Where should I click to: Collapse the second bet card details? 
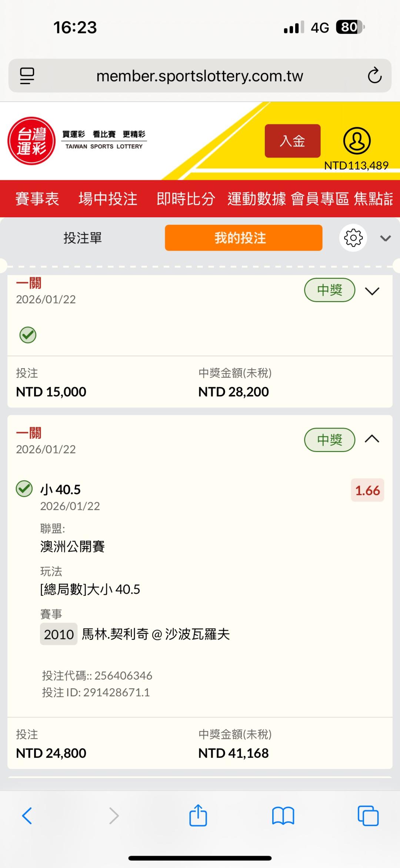pos(372,439)
